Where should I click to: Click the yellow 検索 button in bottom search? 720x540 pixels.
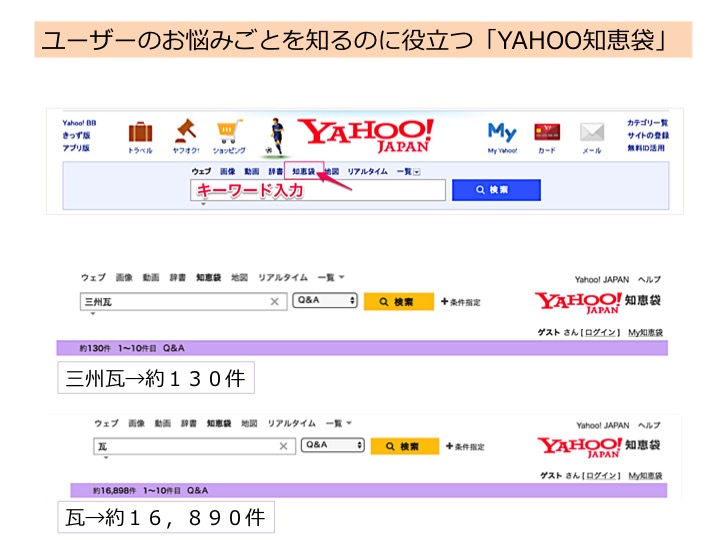point(405,446)
